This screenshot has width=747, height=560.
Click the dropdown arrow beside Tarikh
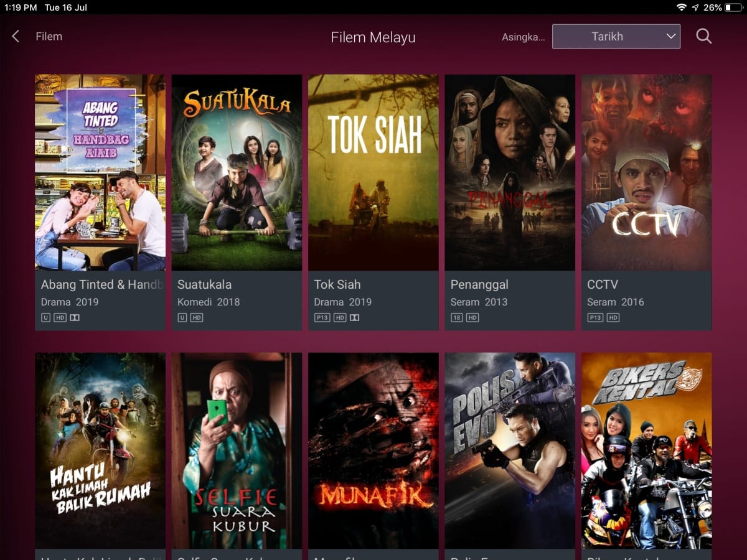(x=670, y=36)
